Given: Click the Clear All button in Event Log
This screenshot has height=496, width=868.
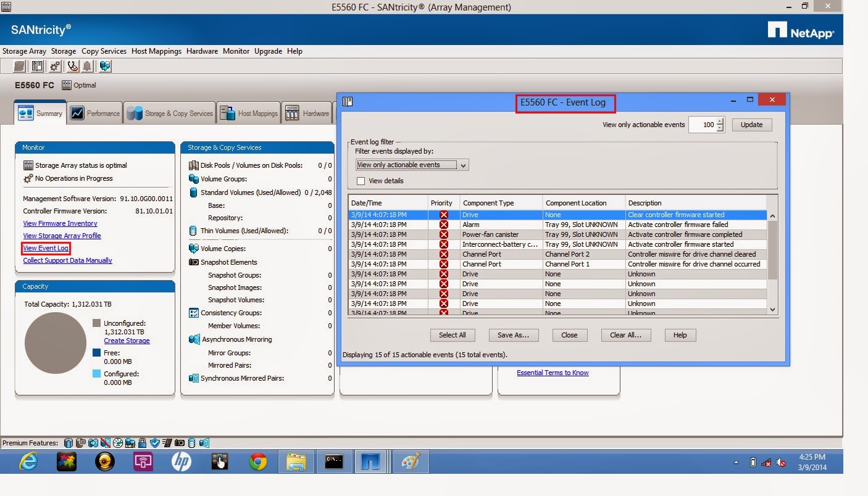Looking at the screenshot, I should pyautogui.click(x=625, y=335).
